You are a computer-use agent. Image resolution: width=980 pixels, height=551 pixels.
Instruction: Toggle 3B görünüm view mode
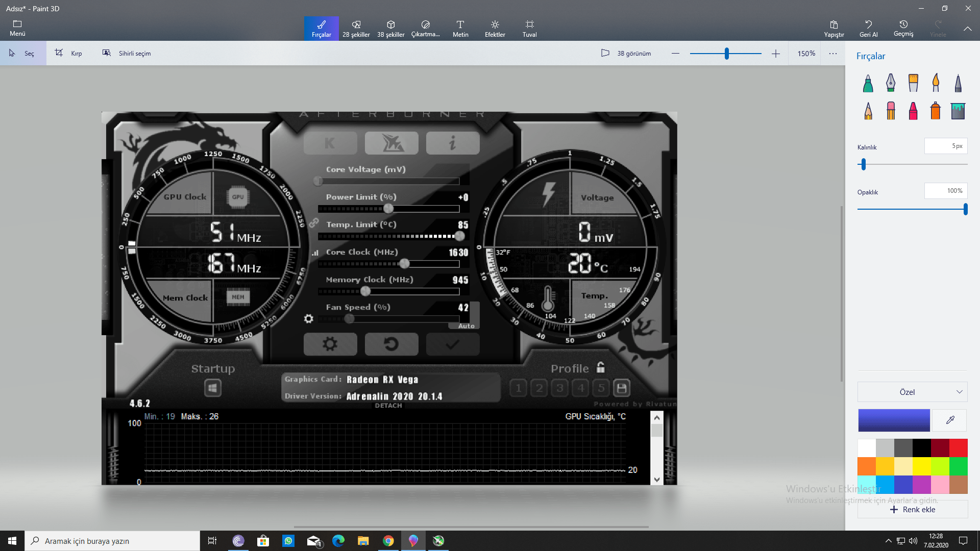coord(626,53)
